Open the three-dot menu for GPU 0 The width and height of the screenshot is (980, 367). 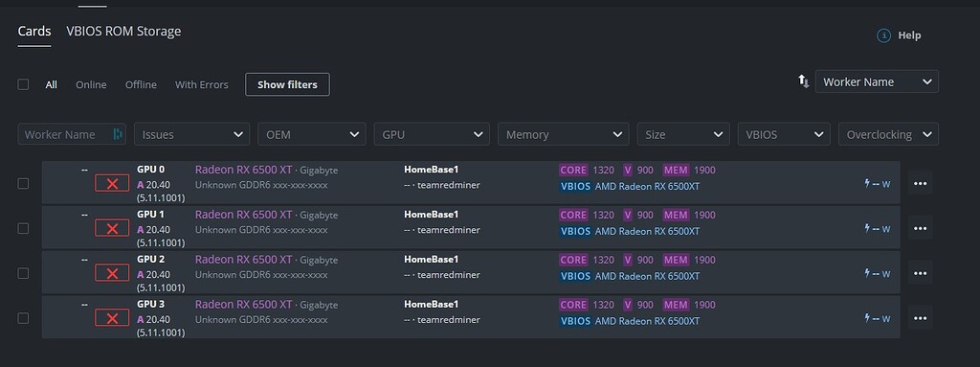(920, 184)
